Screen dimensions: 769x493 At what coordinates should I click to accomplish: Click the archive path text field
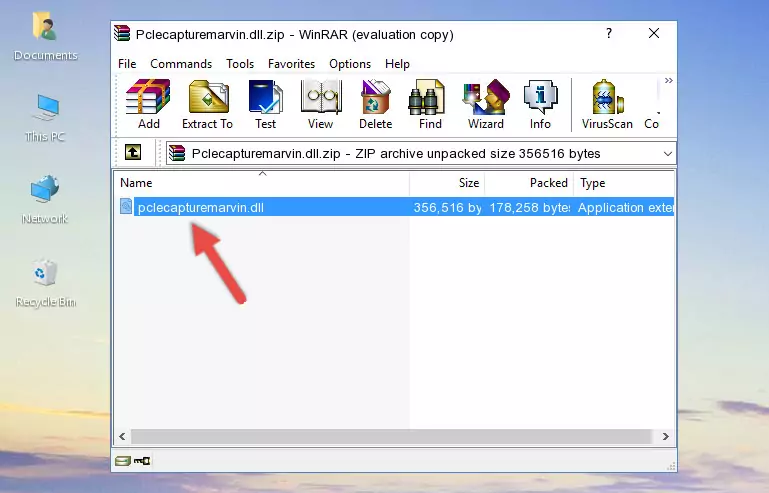tap(421, 154)
